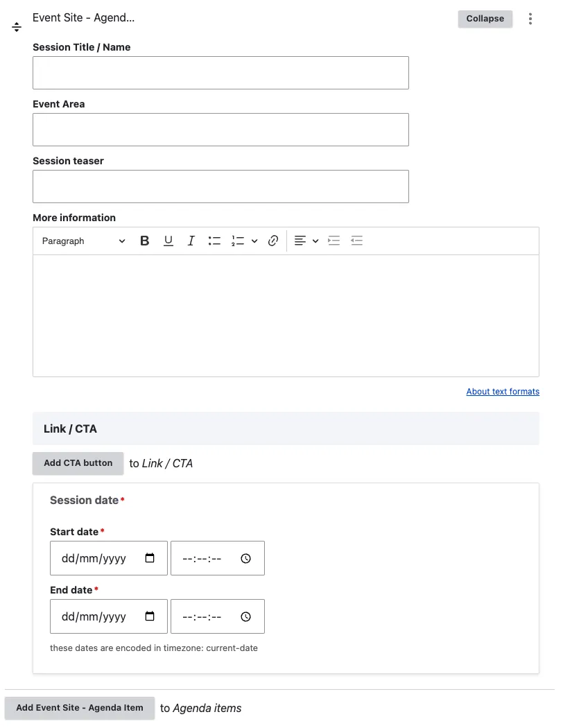Open the three-dot agenda item menu
This screenshot has height=728, width=563.
[530, 19]
